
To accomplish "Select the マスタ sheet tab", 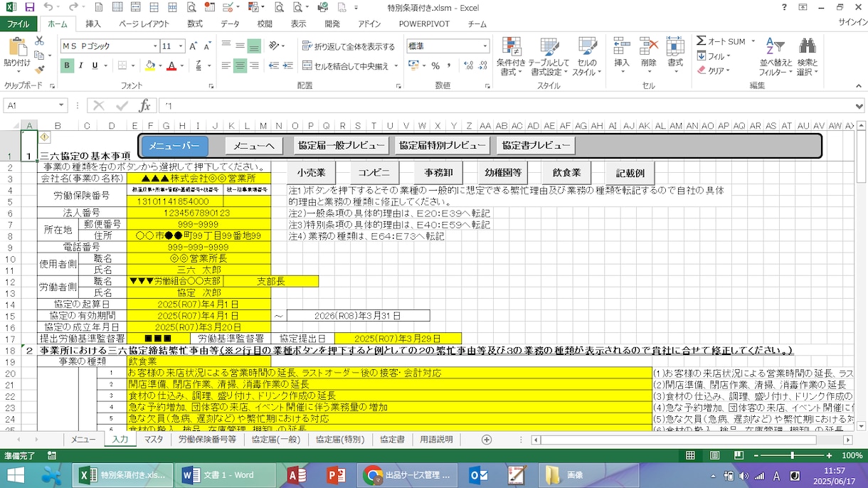I will tap(153, 440).
